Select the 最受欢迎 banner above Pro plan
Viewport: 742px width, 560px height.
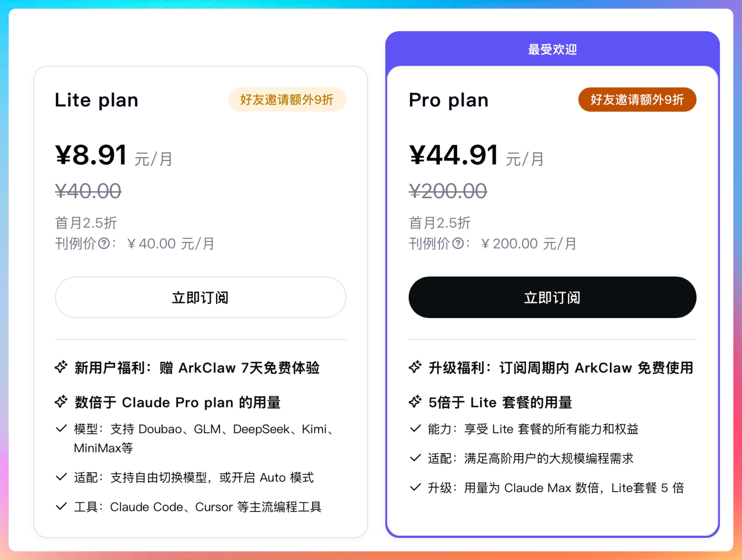click(552, 49)
